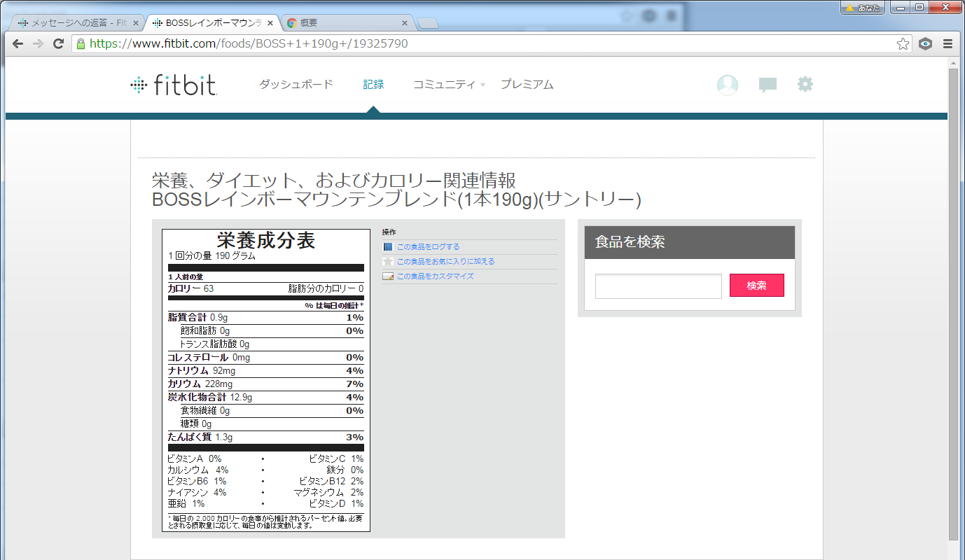Viewport: 965px width, 560px height.
Task: Click the 食物繊維 0g row
Action: coord(272,410)
